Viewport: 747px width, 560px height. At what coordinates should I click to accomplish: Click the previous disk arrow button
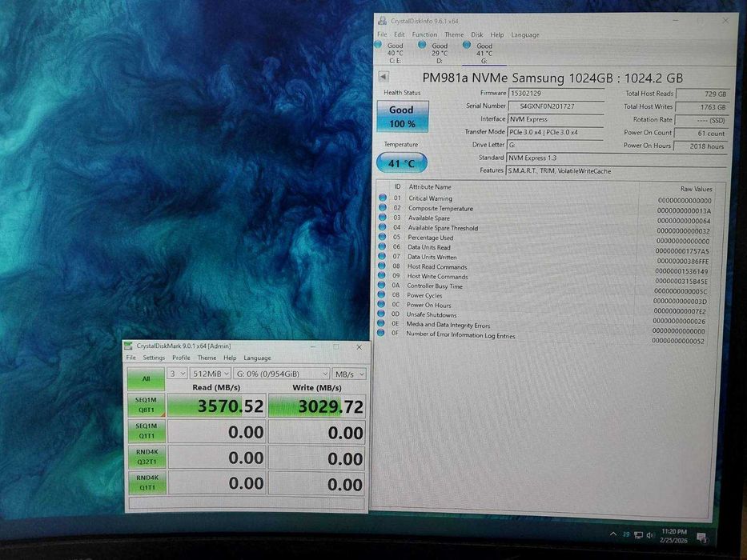tap(384, 76)
